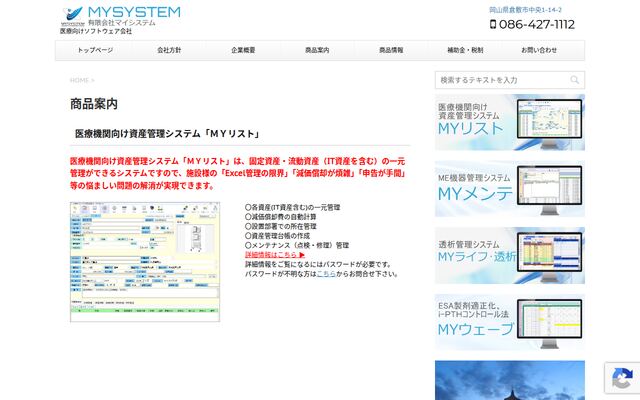Open the MYウェーブ sidebar banner
This screenshot has width=640, height=400.
point(510,322)
